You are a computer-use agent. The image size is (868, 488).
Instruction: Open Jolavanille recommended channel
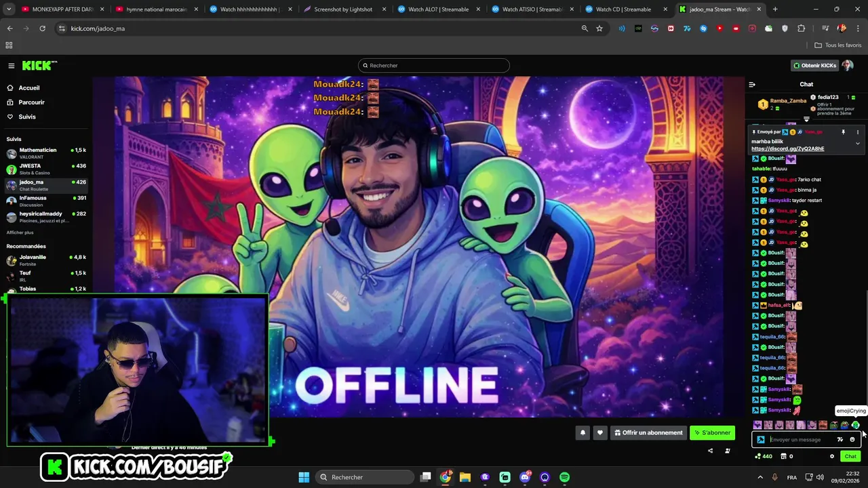pos(46,260)
